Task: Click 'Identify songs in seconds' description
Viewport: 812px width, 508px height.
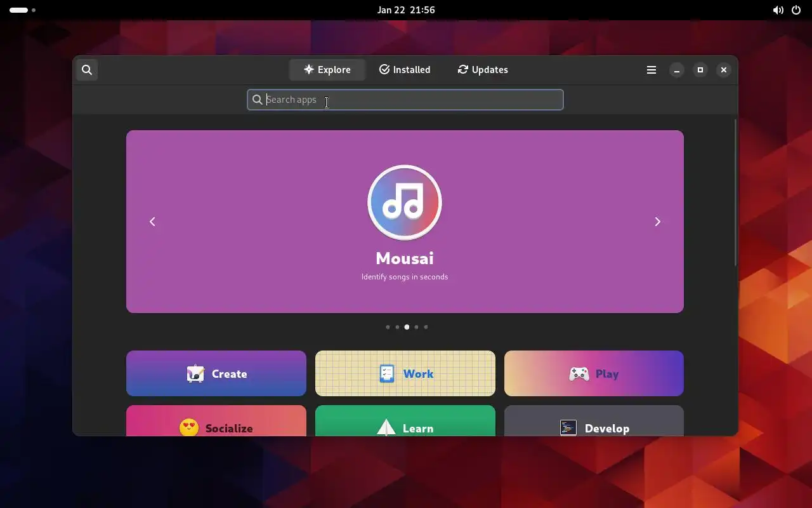Action: point(405,277)
